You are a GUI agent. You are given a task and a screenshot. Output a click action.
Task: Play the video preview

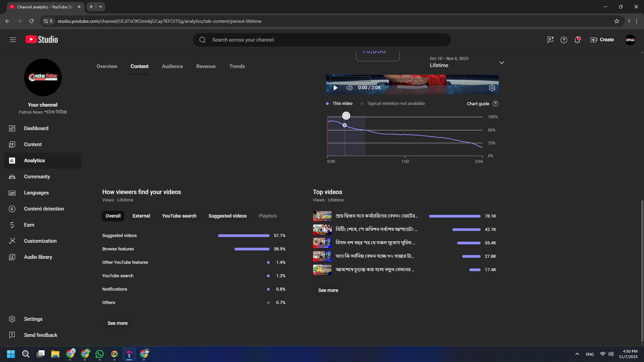coord(335,88)
